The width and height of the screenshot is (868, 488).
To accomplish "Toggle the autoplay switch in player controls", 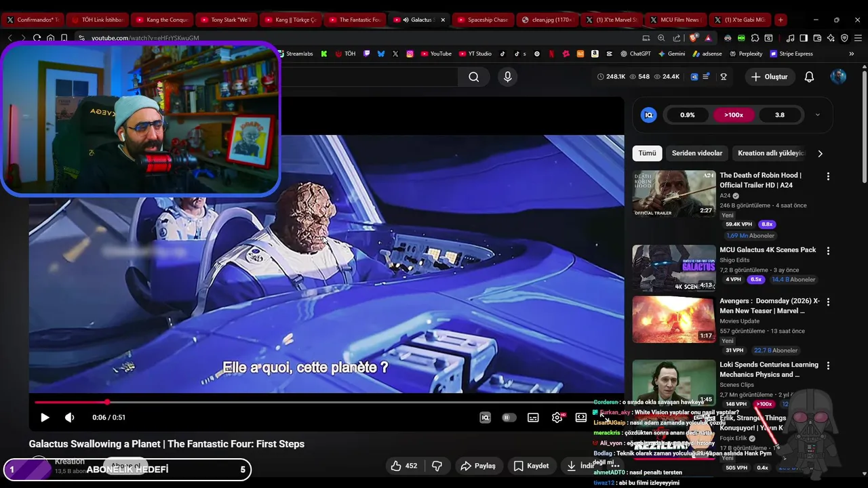I will [509, 418].
